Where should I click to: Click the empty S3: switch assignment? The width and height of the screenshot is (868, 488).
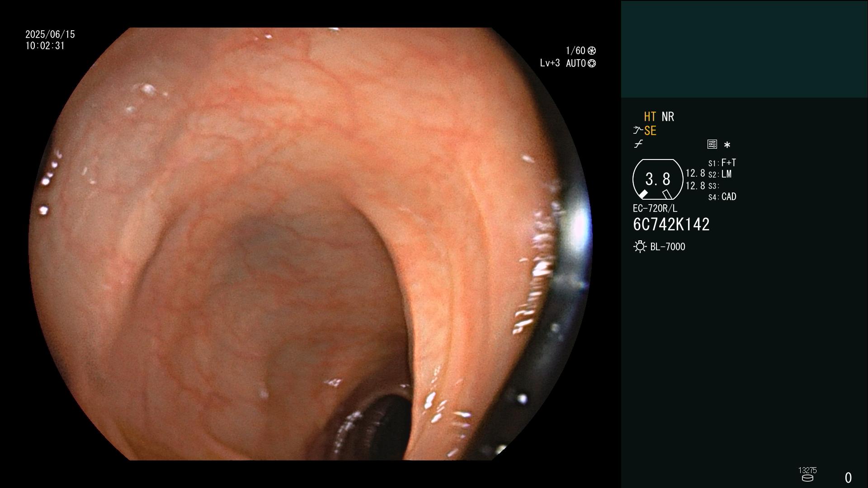(713, 186)
